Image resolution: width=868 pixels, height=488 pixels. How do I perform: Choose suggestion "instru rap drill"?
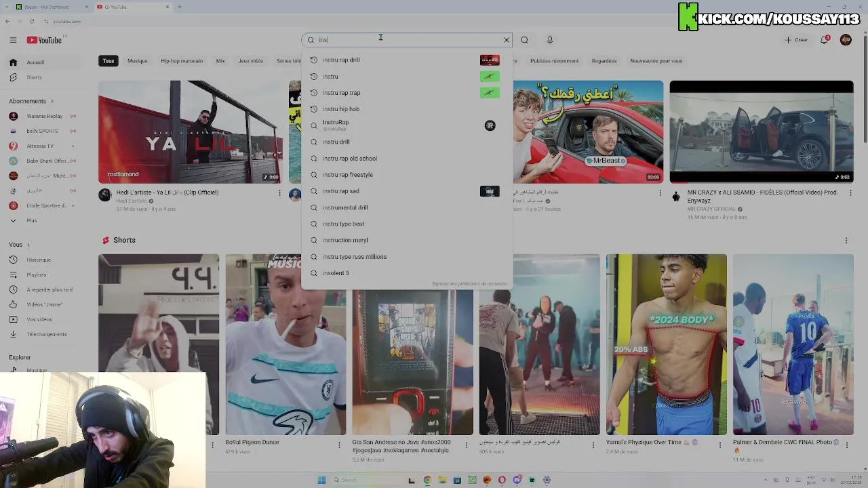point(407,60)
